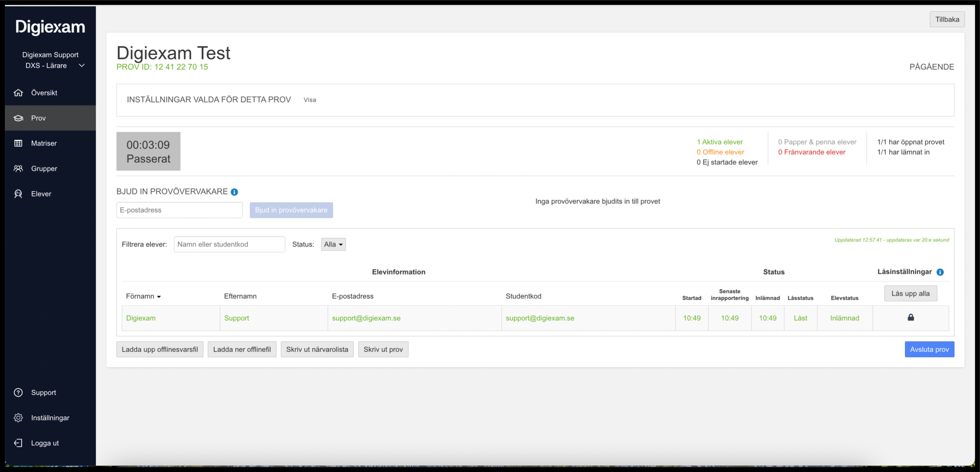
Task: Click the Logga ut exit icon
Action: 18,443
